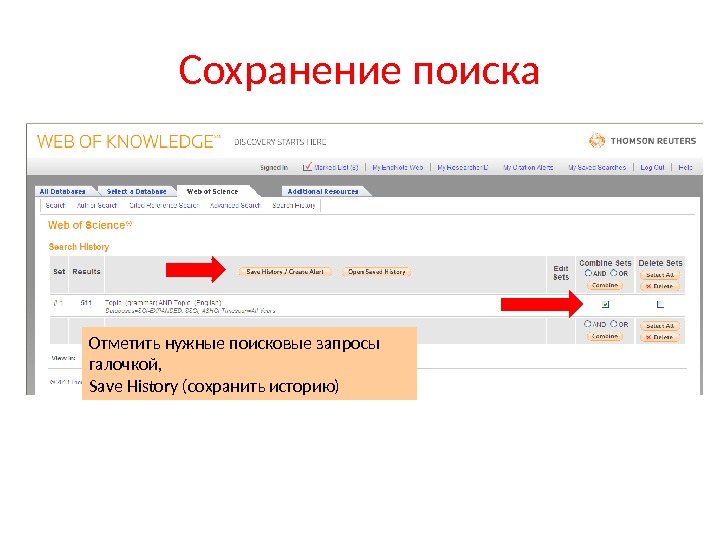
Task: Open the Author Search link
Action: (x=97, y=205)
